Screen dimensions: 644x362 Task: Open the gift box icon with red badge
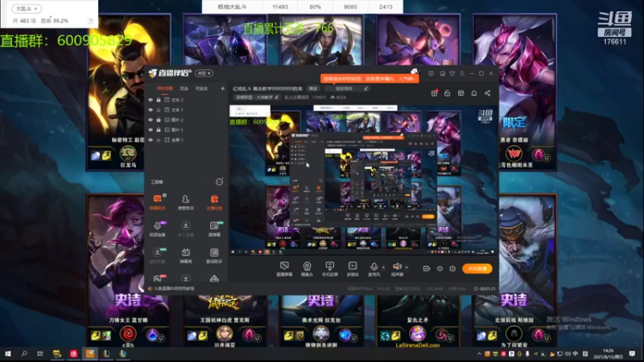pos(434,93)
